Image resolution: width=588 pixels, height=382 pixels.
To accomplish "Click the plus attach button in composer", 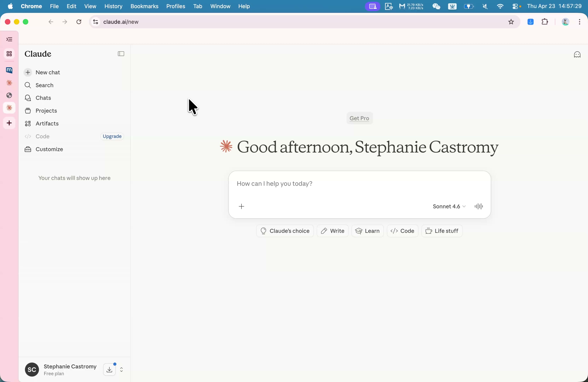I will click(242, 207).
